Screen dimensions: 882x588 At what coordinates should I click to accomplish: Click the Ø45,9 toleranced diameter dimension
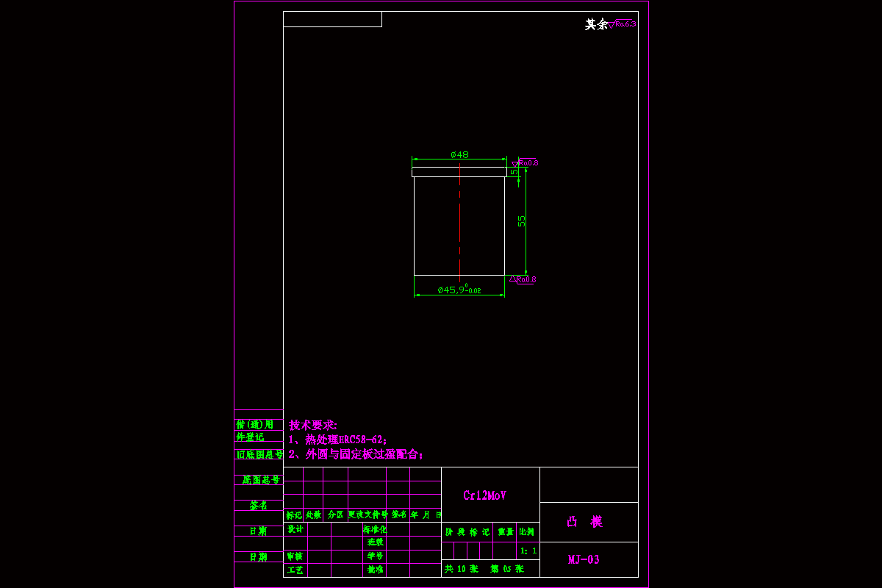tap(459, 290)
